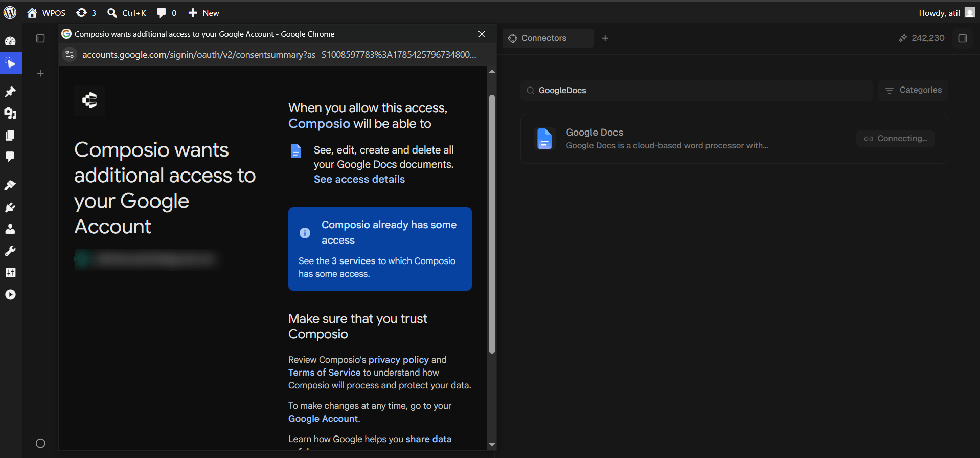The image size is (980, 458).
Task: Open the New content menu
Action: point(203,13)
